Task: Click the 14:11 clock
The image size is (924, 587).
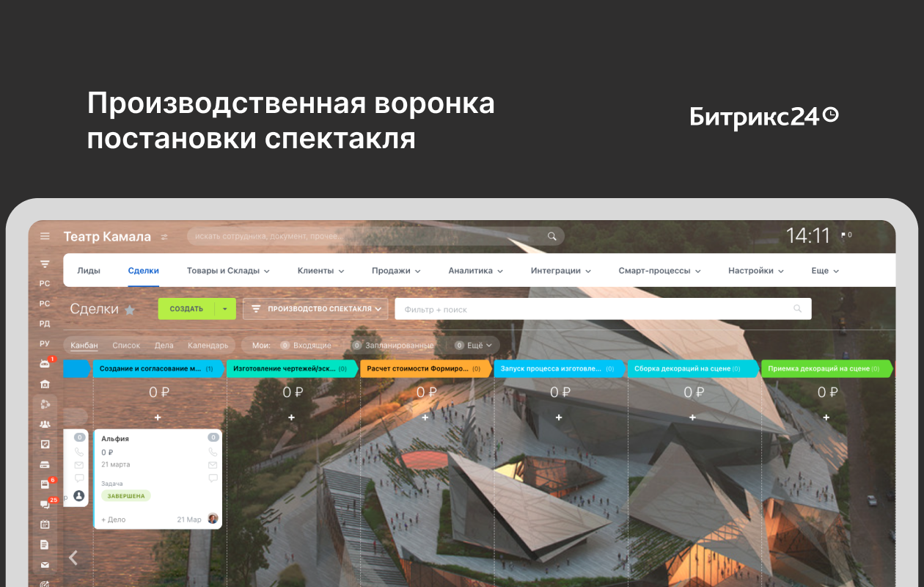Action: click(808, 236)
